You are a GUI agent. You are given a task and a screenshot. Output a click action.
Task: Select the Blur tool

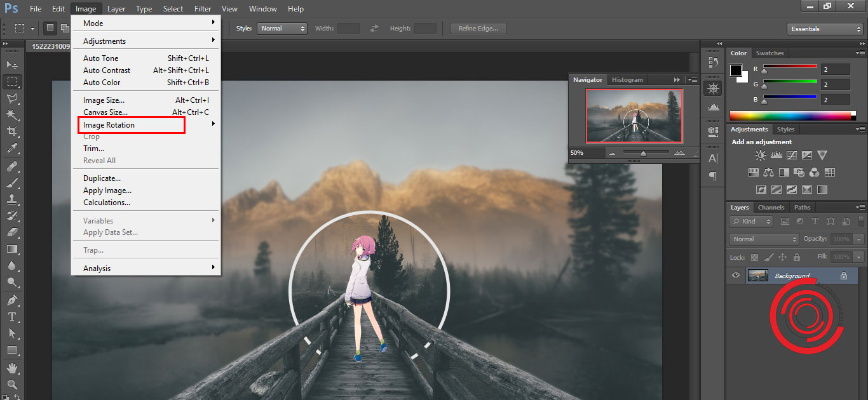(x=12, y=265)
